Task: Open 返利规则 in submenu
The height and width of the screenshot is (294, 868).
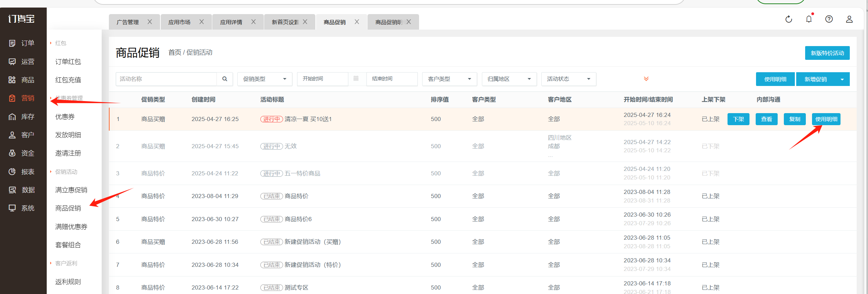Action: pos(68,282)
